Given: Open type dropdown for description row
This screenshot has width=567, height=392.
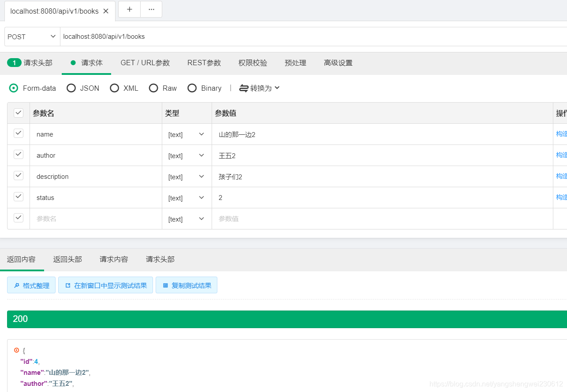Looking at the screenshot, I should pos(187,177).
